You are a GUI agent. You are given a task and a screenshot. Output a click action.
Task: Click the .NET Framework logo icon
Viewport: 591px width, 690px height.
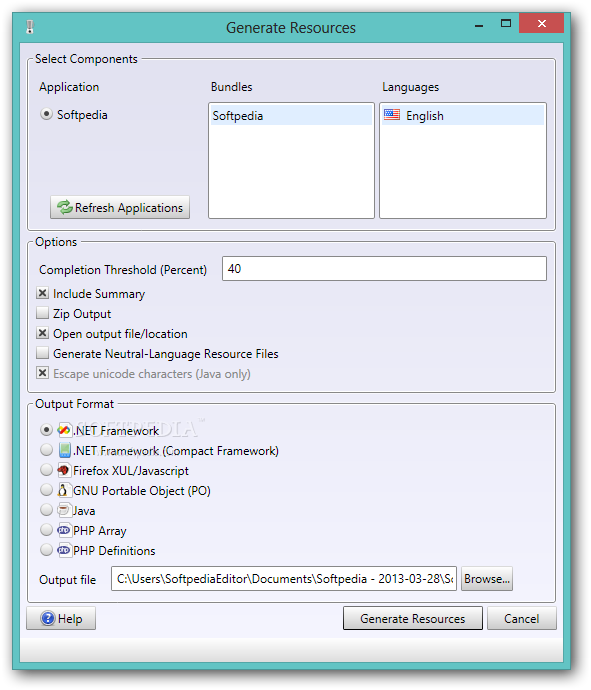point(64,430)
